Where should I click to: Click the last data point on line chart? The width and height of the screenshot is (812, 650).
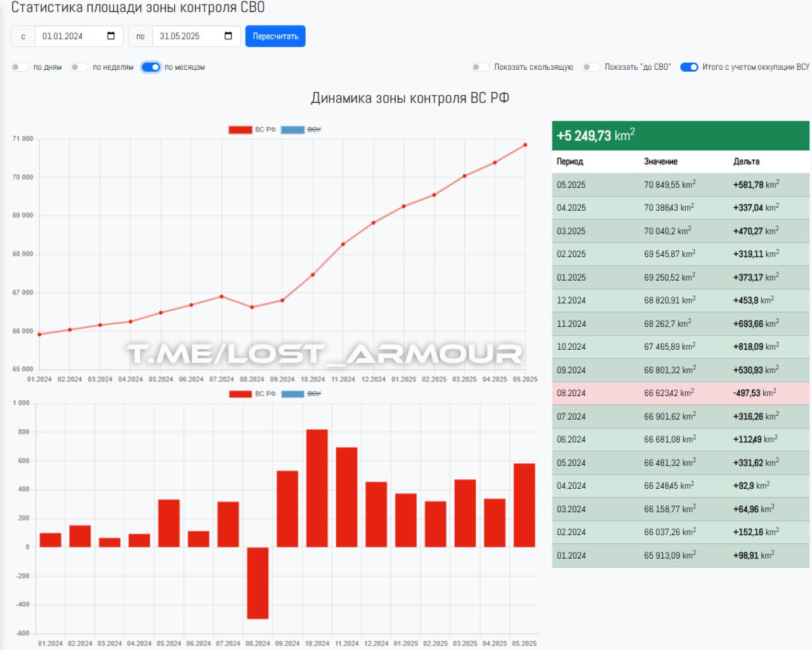point(525,145)
